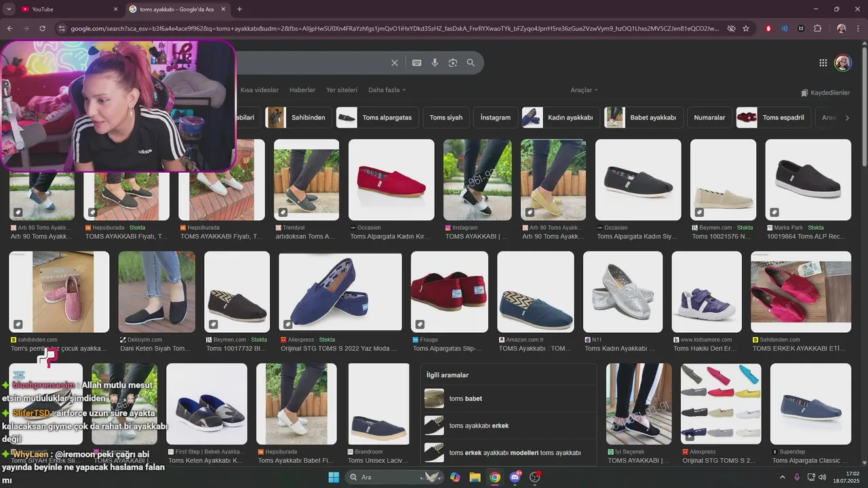Open the Brandroom Toms Unisex Lacivert image
This screenshot has height=488, width=868.
point(378,404)
